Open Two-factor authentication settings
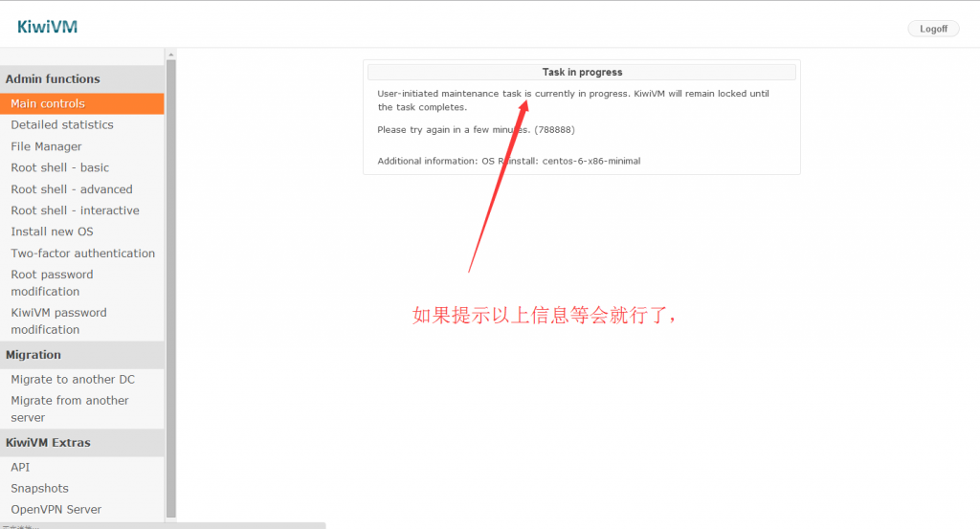 coord(82,253)
